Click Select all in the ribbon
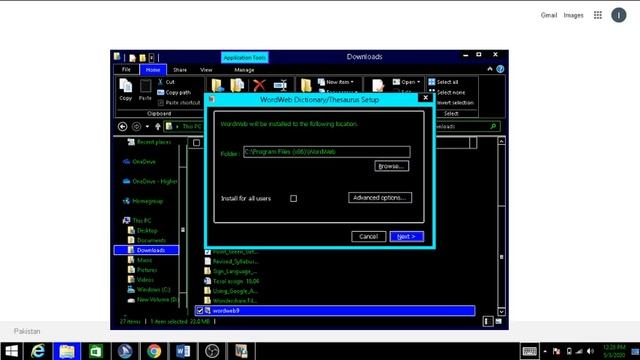 (443, 82)
